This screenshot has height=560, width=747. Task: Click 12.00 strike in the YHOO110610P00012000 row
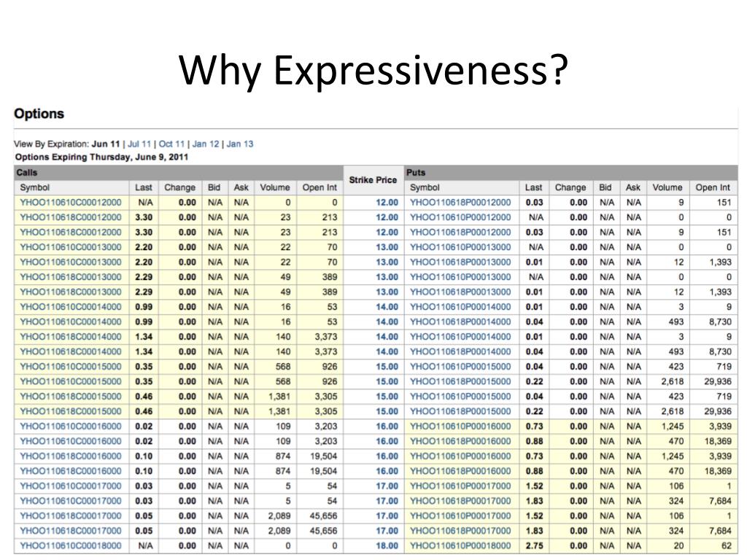pos(387,217)
